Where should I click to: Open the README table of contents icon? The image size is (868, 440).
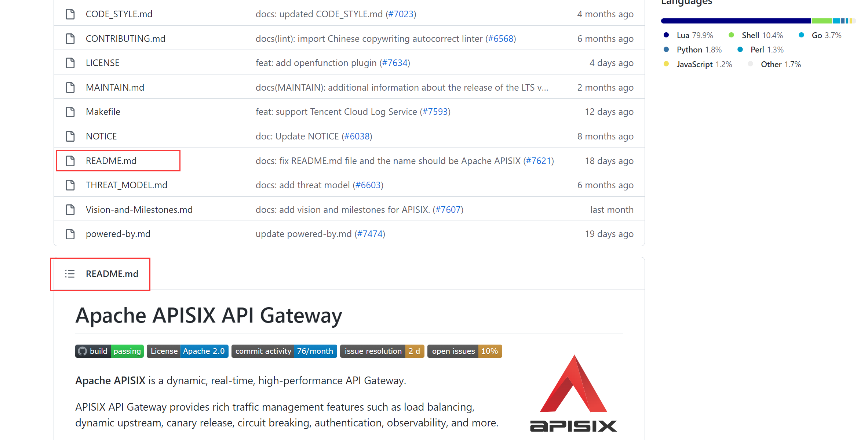pyautogui.click(x=70, y=274)
